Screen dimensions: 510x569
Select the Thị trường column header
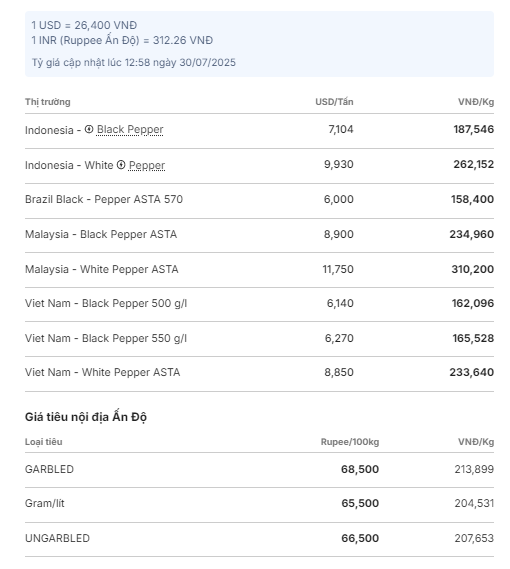click(48, 102)
